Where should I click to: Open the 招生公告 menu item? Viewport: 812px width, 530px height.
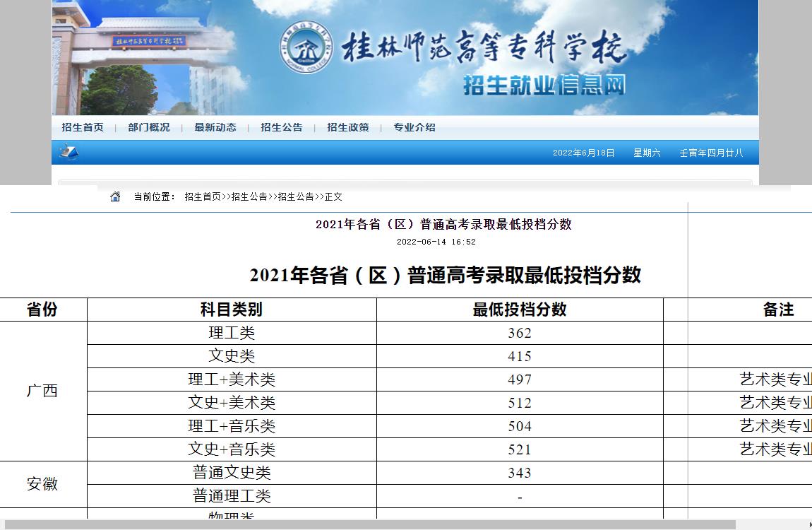pos(281,127)
